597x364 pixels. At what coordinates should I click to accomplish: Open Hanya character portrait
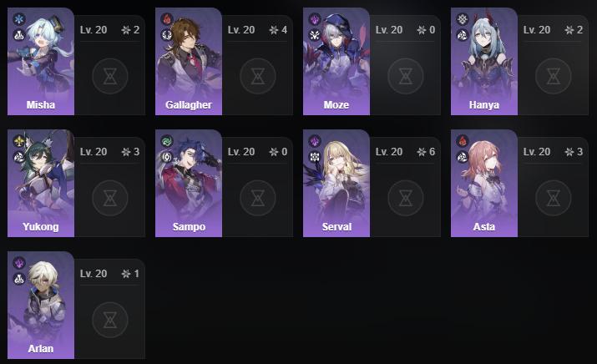click(x=484, y=61)
